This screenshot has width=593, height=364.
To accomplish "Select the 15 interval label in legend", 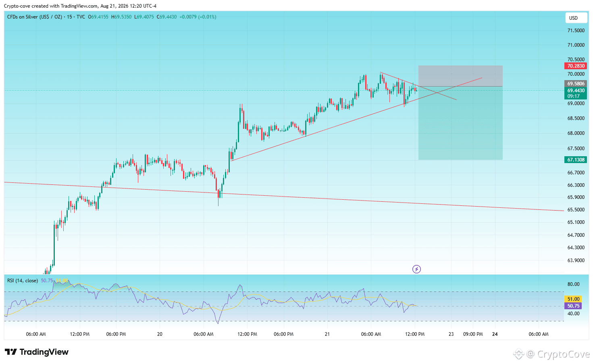I will [69, 17].
